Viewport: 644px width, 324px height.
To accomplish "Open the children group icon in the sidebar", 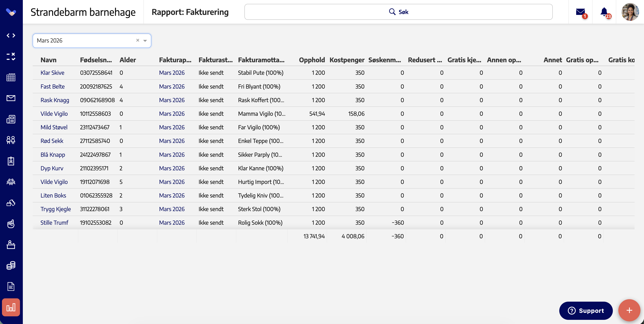I will point(11,182).
